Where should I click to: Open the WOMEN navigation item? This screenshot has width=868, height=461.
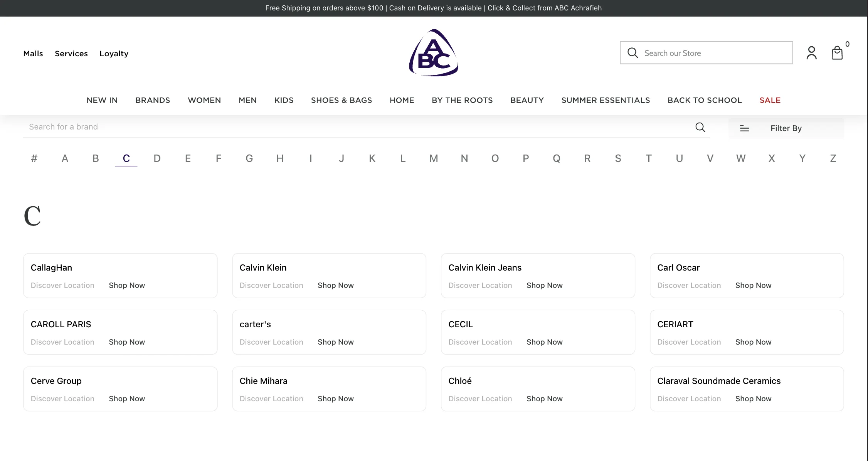click(x=204, y=100)
